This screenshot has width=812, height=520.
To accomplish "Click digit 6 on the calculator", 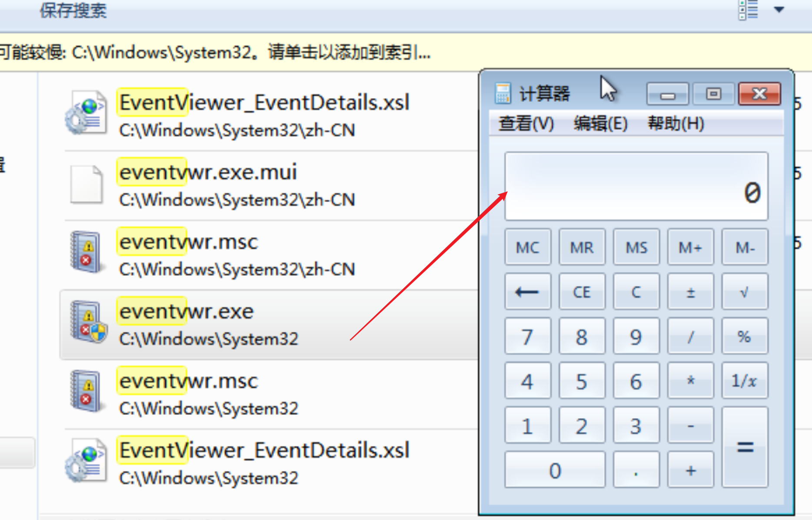I will pos(636,380).
